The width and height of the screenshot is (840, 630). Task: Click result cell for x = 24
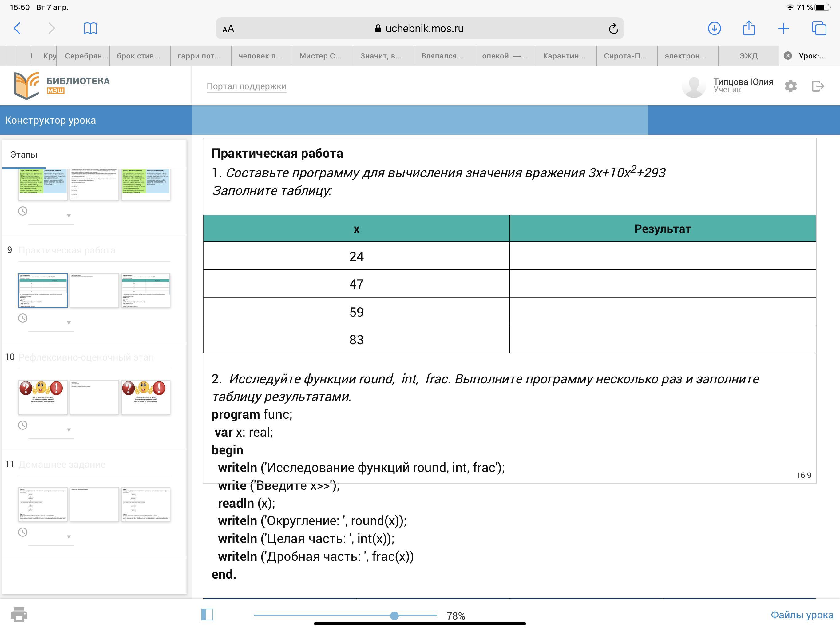click(x=663, y=256)
